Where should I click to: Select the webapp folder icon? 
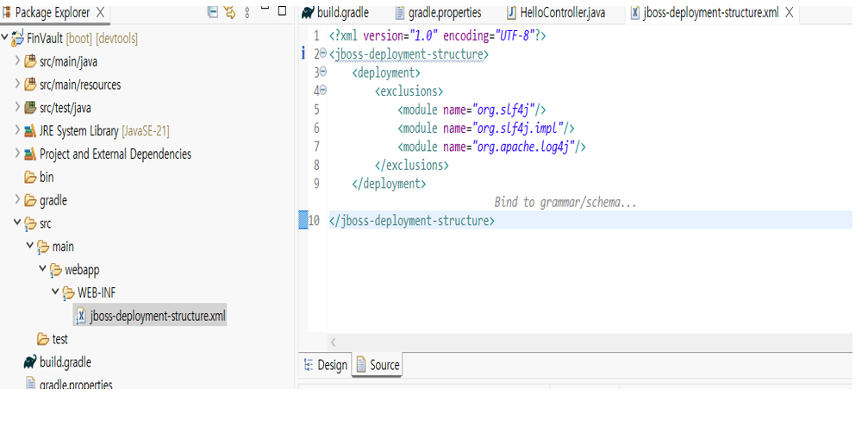click(x=55, y=270)
